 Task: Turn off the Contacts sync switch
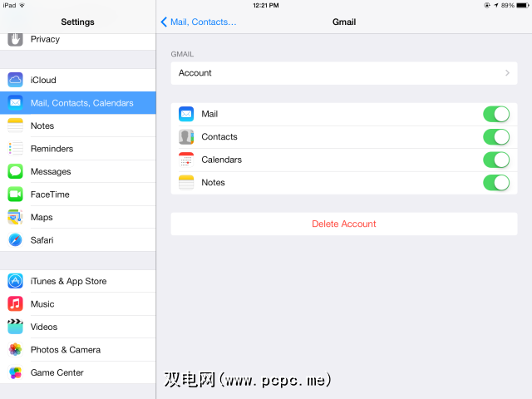496,136
